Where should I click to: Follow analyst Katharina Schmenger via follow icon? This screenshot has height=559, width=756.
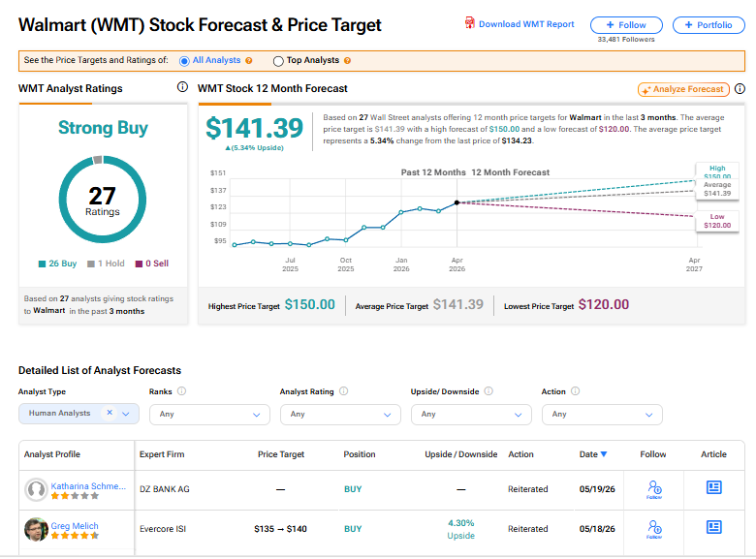pyautogui.click(x=654, y=489)
